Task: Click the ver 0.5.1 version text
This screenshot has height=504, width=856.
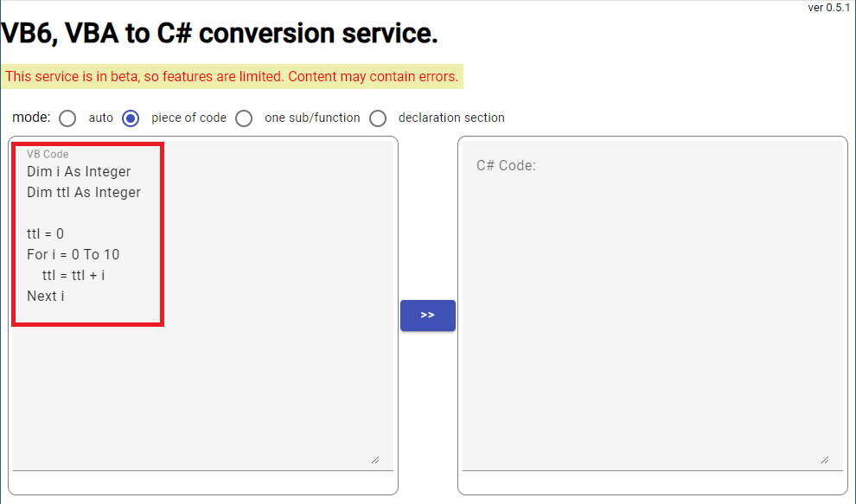Action: click(828, 8)
